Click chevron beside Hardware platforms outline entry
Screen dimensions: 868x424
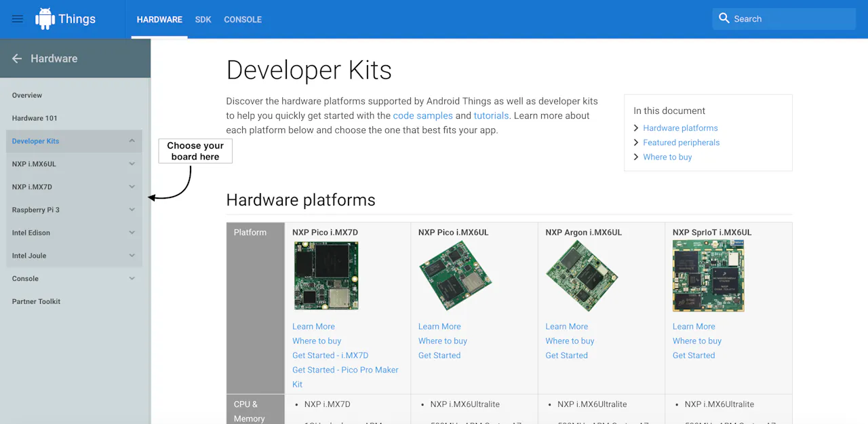tap(636, 128)
